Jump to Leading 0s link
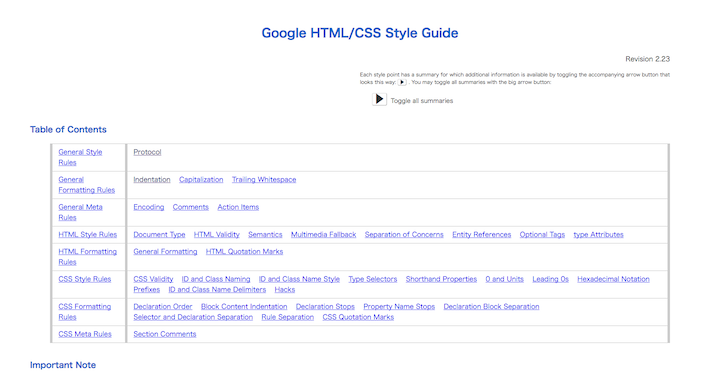 tap(551, 279)
